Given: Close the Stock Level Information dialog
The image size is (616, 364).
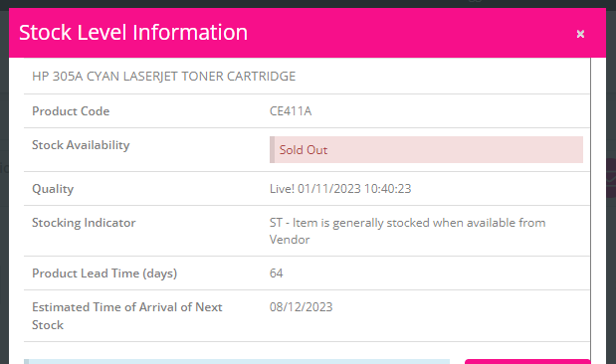Looking at the screenshot, I should (x=580, y=34).
